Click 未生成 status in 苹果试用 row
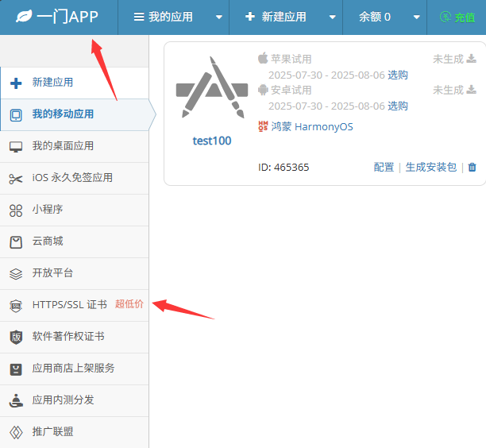486x448 pixels. click(x=448, y=59)
